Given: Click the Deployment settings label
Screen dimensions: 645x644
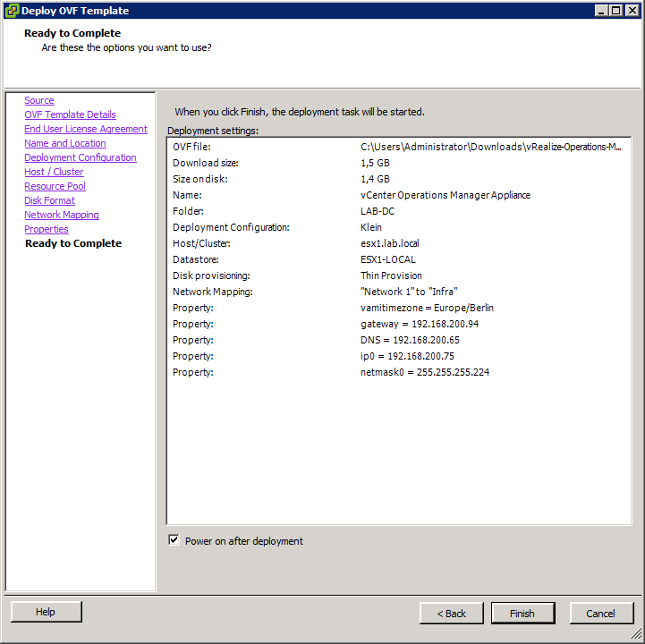Looking at the screenshot, I should [x=213, y=131].
